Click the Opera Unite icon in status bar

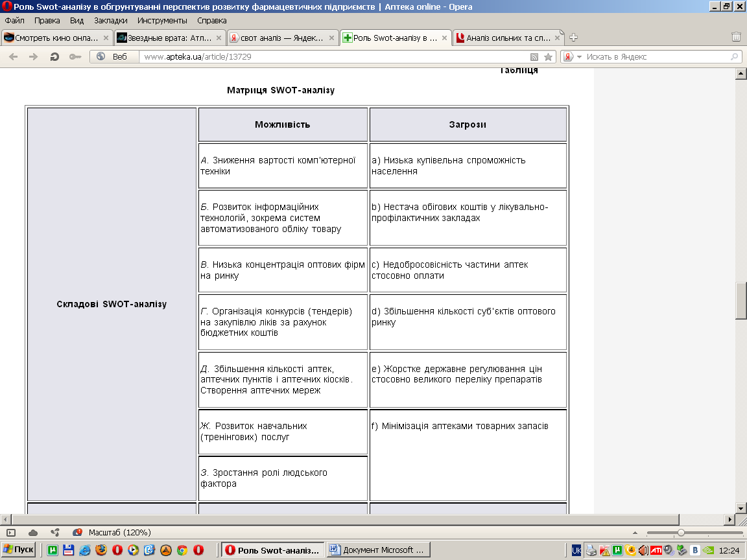55,532
